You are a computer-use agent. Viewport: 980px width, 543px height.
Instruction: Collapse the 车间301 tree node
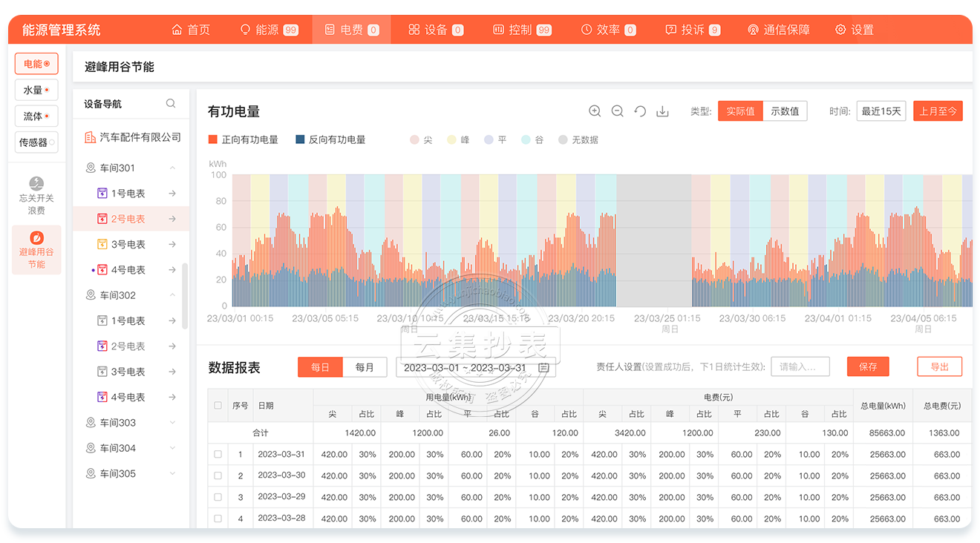coord(172,168)
